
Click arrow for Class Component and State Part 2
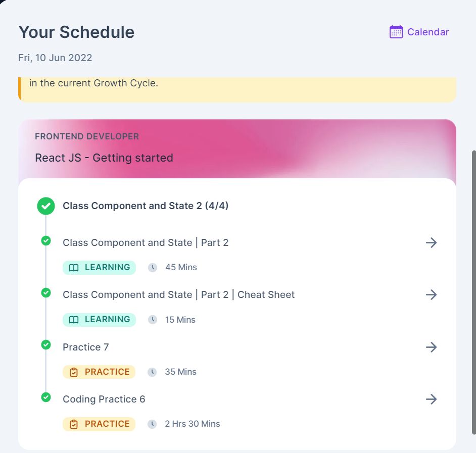(431, 242)
